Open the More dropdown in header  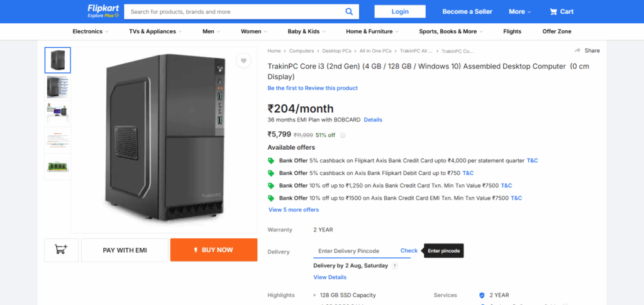click(519, 11)
